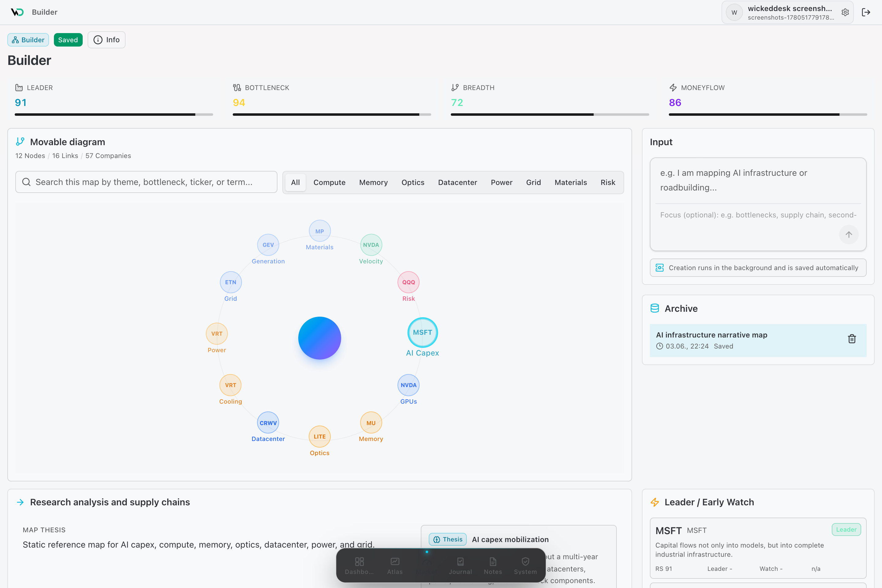Screen dimensions: 882x588
Task: Click the '16 Links' count
Action: (x=65, y=156)
